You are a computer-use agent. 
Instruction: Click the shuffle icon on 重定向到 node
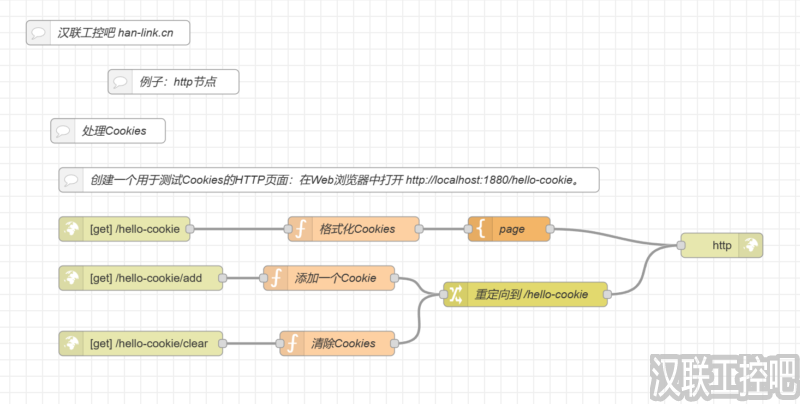click(x=455, y=294)
